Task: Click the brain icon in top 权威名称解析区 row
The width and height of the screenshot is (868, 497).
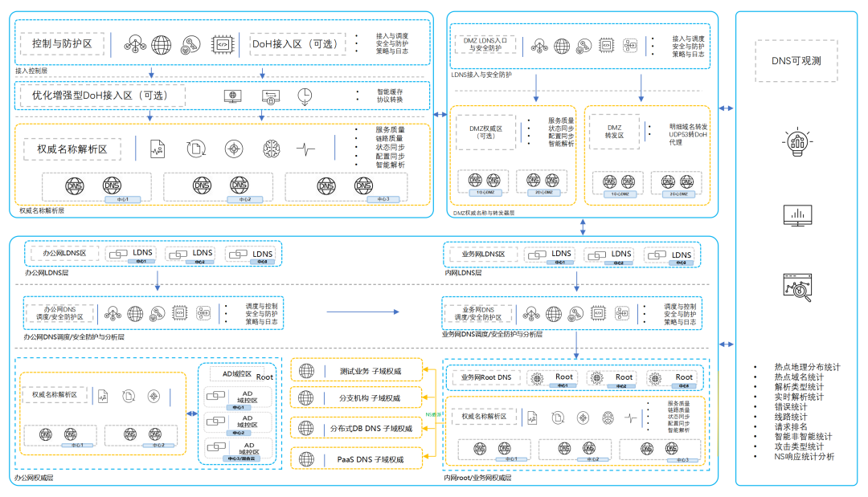Action: coord(272,149)
